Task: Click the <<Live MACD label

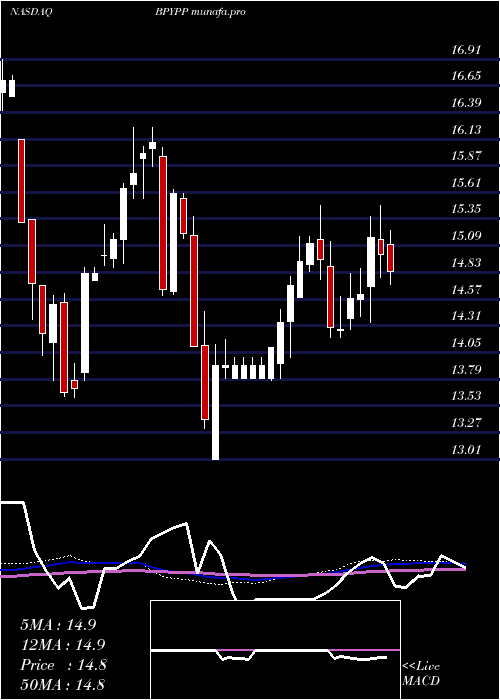Action: tap(421, 673)
